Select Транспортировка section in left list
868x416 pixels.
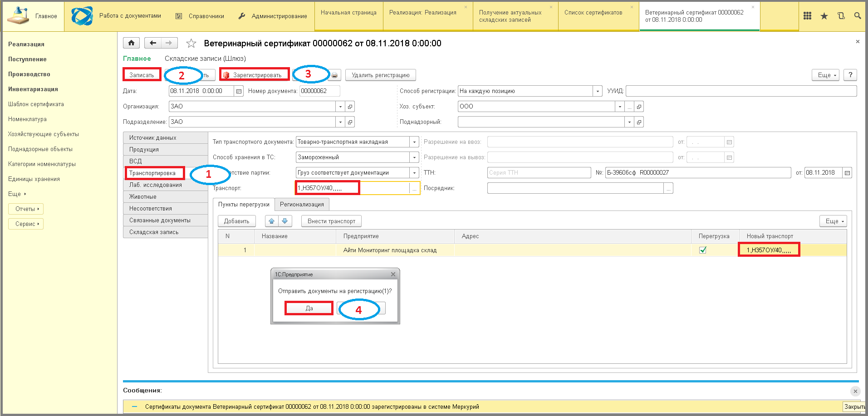[155, 173]
